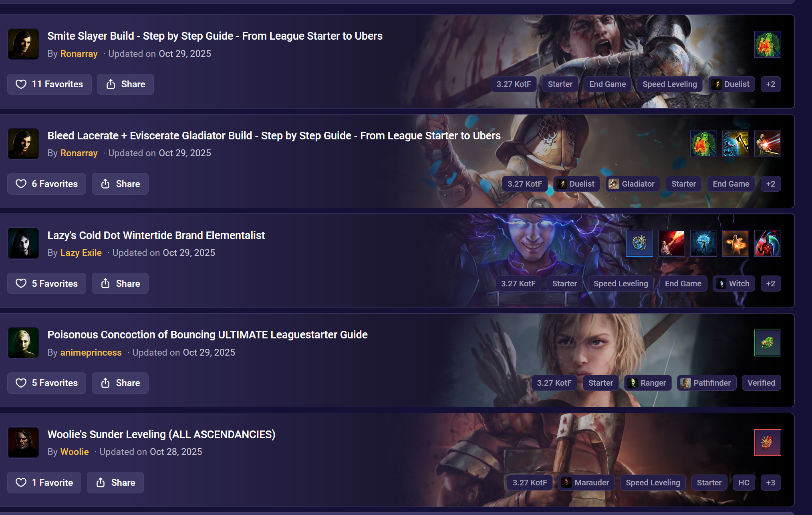Select the Gladiator tag
Viewport: 812px width, 515px height.
[x=633, y=184]
